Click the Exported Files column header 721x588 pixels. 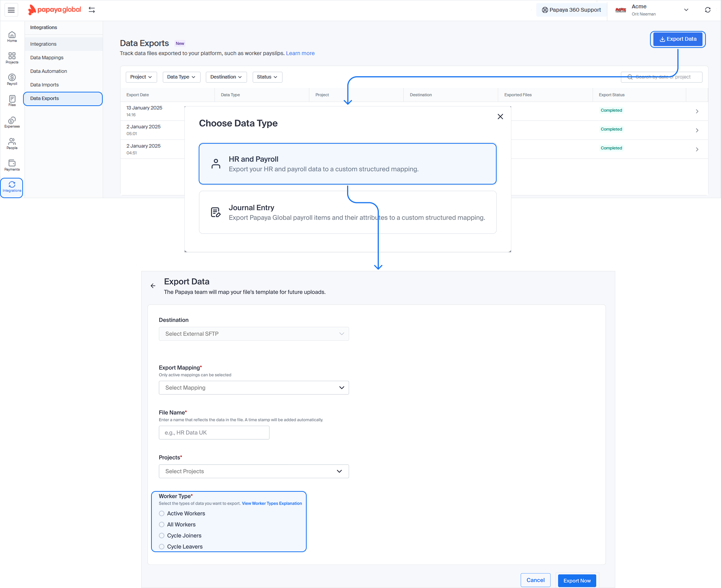518,95
